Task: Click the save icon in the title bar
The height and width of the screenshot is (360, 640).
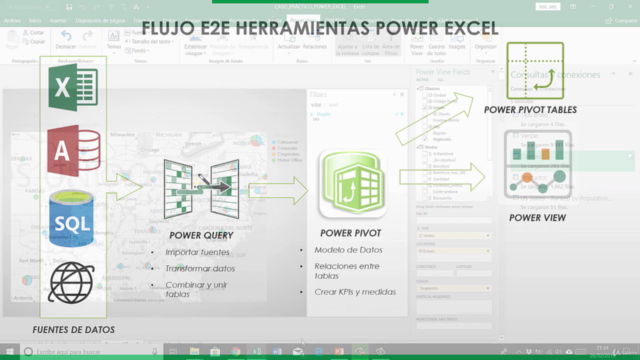Action: click(x=69, y=7)
